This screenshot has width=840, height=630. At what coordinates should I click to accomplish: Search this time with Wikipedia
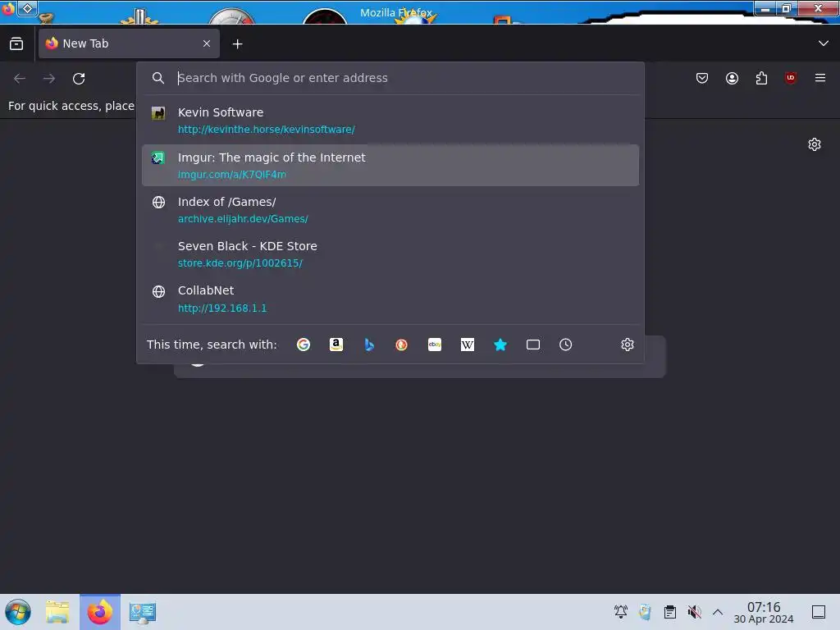(x=467, y=345)
